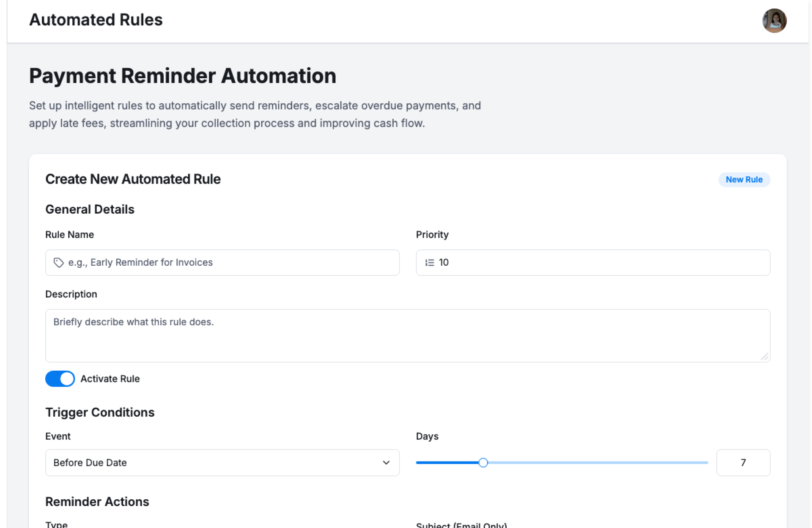This screenshot has width=812, height=528.
Task: Click the Automated Rules header title
Action: pyautogui.click(x=96, y=20)
